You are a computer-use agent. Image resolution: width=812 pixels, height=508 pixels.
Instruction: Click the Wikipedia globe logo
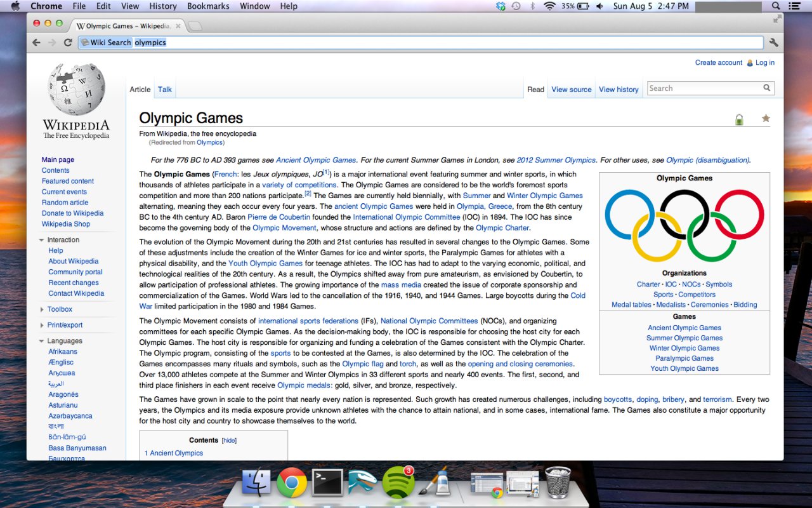point(76,90)
